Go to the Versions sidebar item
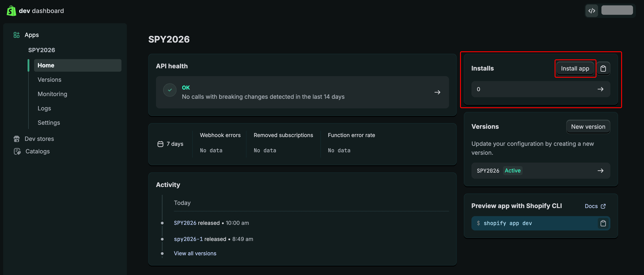The image size is (644, 275). click(49, 80)
